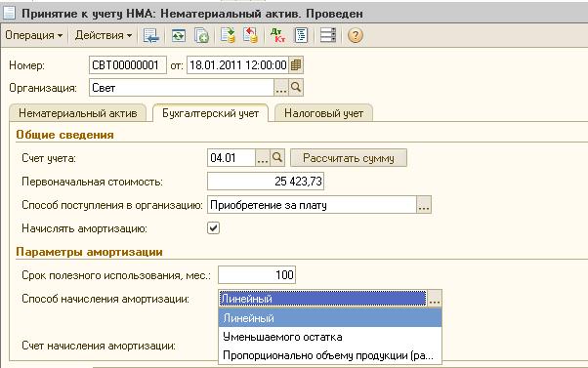The height and width of the screenshot is (368, 588).
Task: Click the Организация field containing Свет
Action: (x=182, y=88)
